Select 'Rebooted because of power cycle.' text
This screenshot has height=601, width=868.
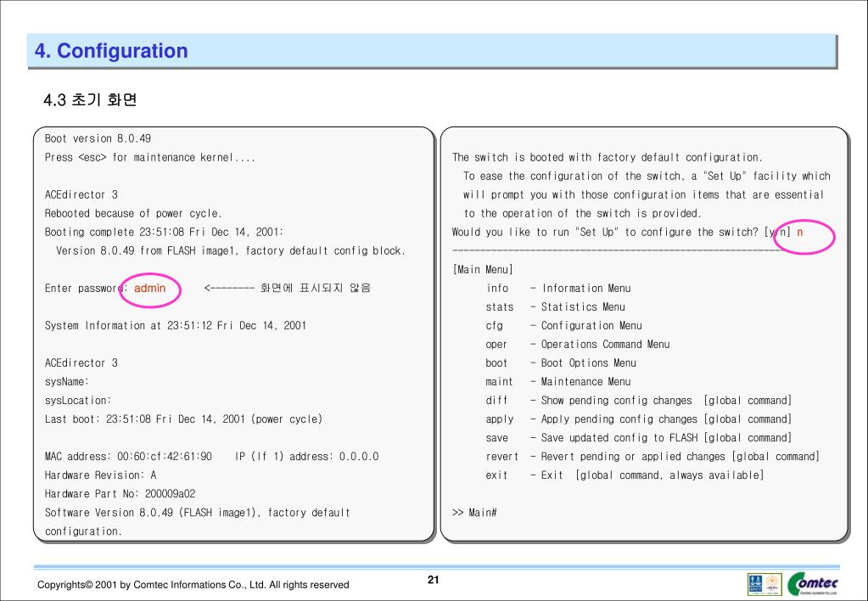click(x=133, y=213)
